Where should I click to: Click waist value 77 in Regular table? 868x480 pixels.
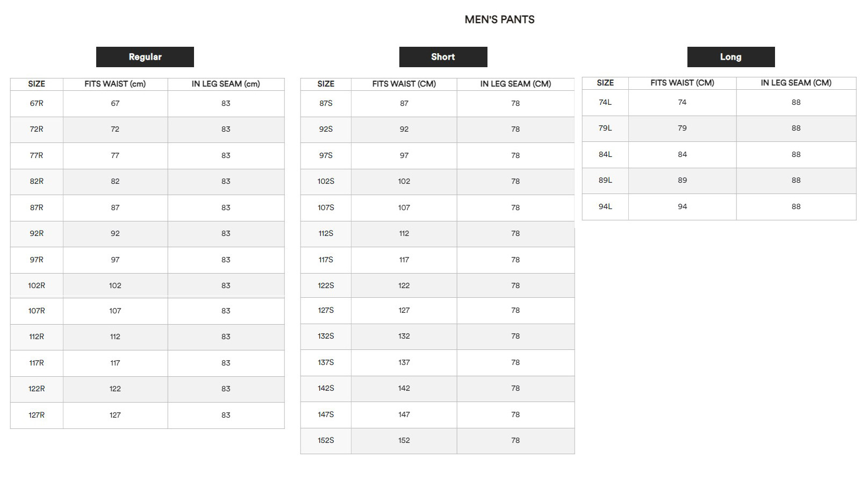pyautogui.click(x=115, y=155)
